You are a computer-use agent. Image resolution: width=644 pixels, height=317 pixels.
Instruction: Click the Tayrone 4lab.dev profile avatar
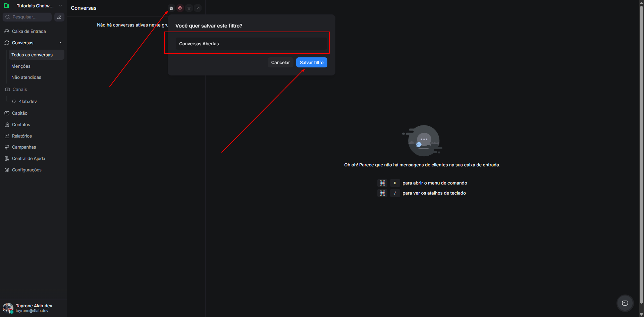click(8, 308)
